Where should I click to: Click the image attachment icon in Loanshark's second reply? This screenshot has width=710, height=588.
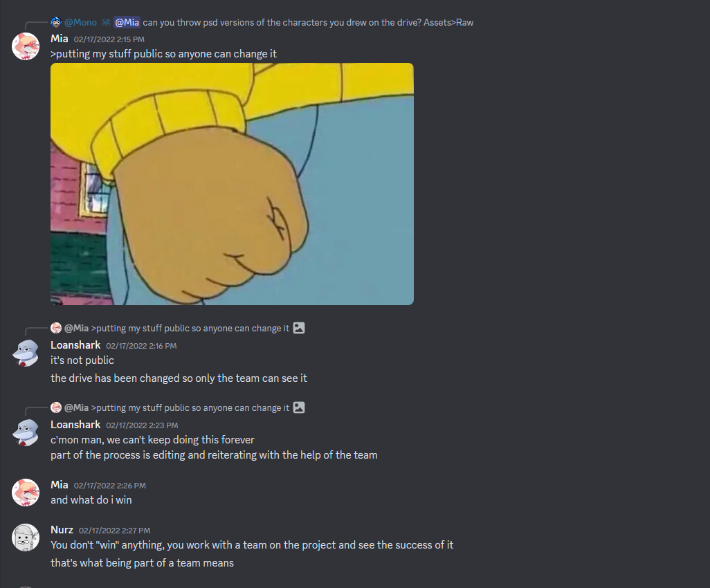299,407
